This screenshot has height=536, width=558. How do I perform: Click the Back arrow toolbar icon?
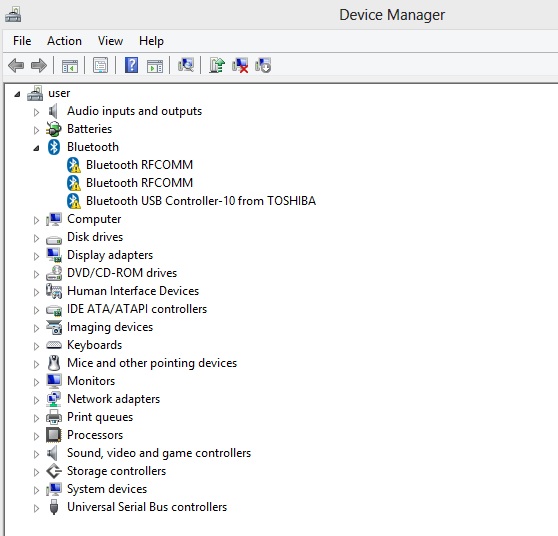(x=16, y=65)
